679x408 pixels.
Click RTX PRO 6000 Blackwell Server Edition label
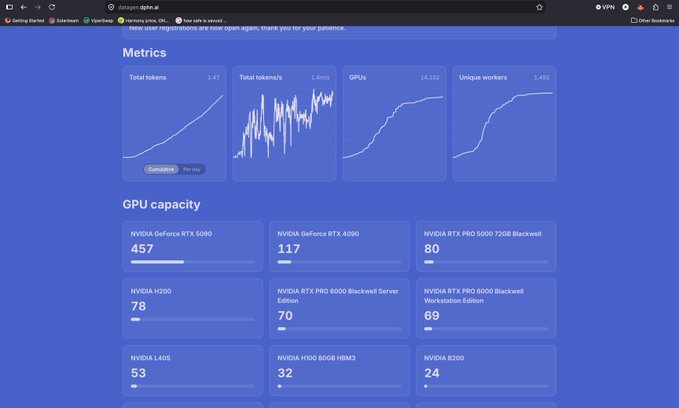click(338, 296)
